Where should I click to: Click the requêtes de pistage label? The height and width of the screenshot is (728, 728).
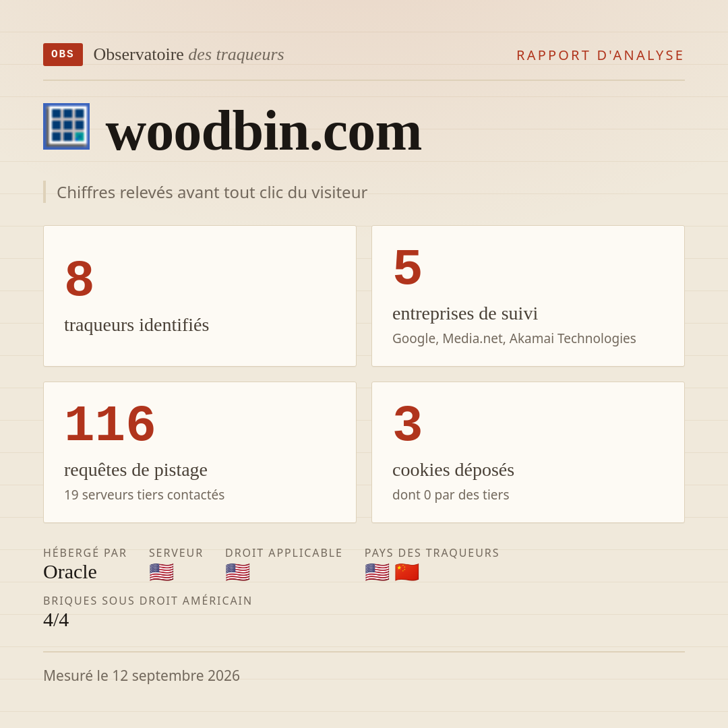(x=135, y=470)
